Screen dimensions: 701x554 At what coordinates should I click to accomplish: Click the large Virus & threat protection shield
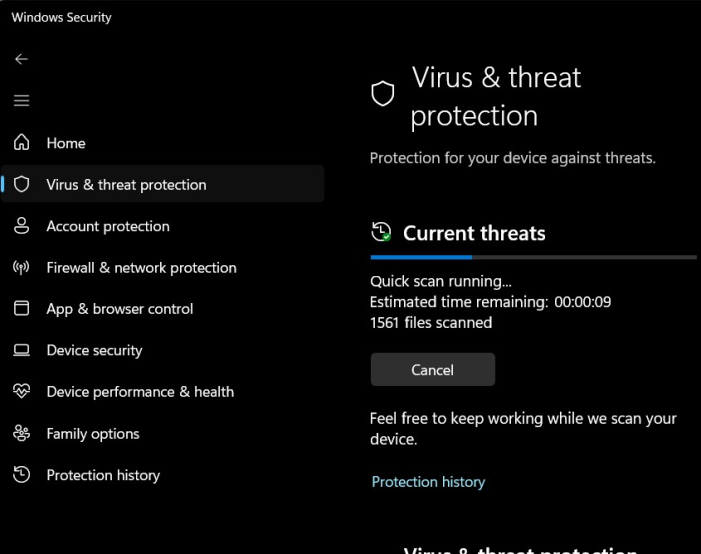pyautogui.click(x=383, y=95)
